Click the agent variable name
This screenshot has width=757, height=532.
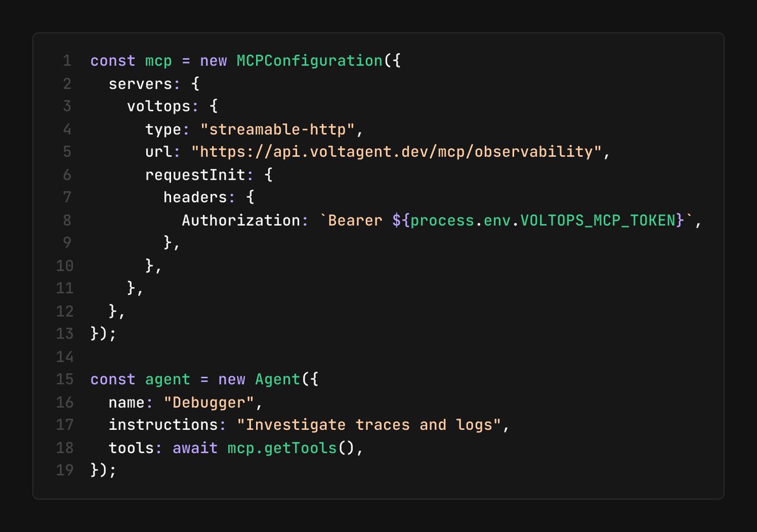click(x=168, y=379)
